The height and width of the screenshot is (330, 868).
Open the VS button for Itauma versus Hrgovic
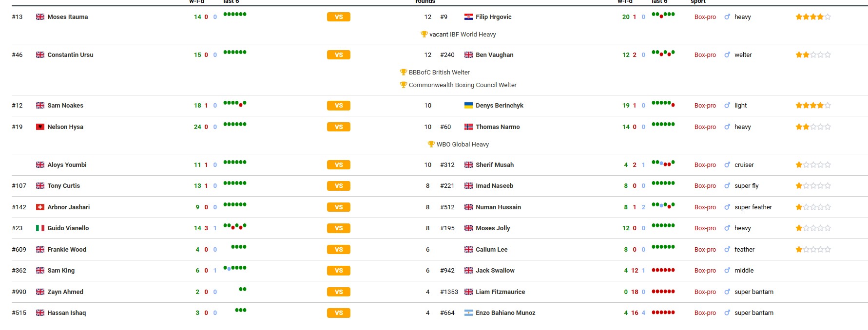coord(339,17)
